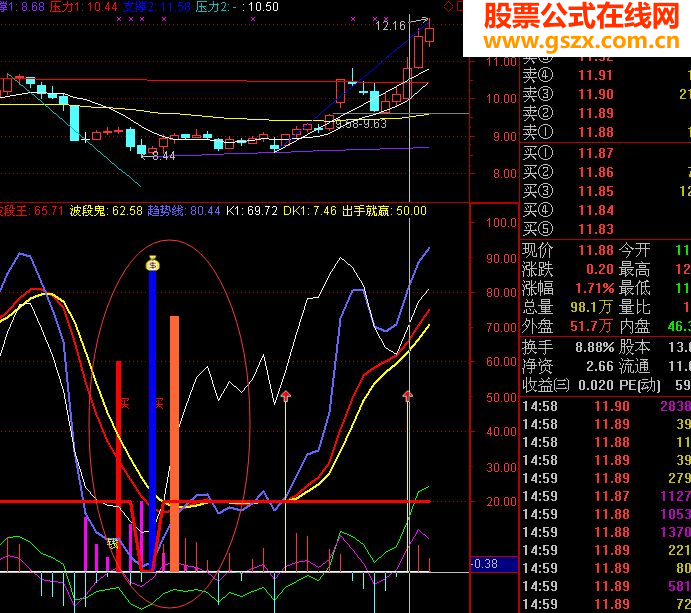Click the 涨幅 1.71% field
The width and height of the screenshot is (691, 613).
pos(568,288)
